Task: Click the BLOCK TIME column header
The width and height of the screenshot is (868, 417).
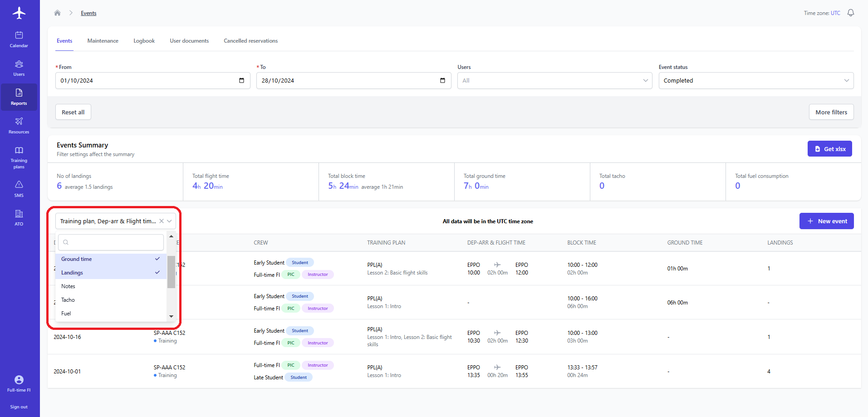Action: (582, 243)
